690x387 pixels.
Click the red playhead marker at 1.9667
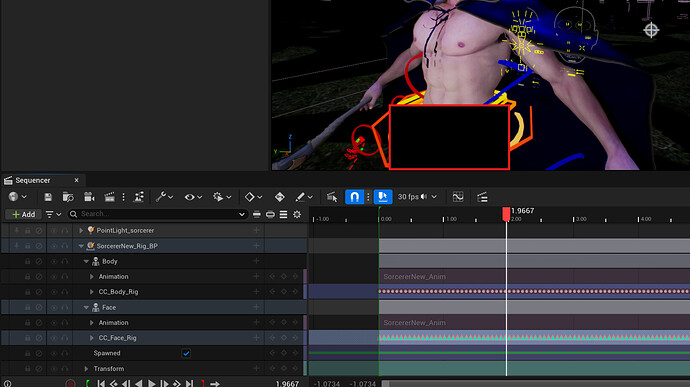(x=506, y=214)
